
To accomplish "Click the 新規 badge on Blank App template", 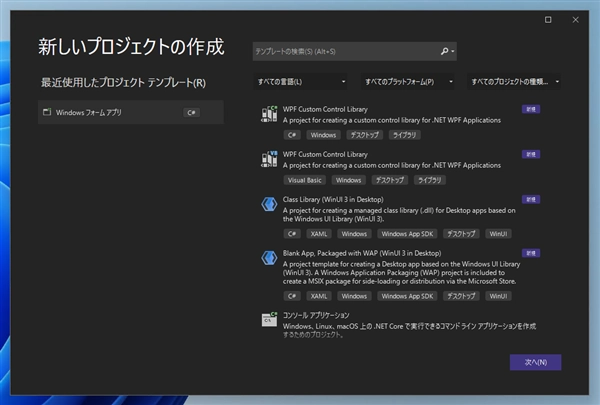I will pos(531,253).
